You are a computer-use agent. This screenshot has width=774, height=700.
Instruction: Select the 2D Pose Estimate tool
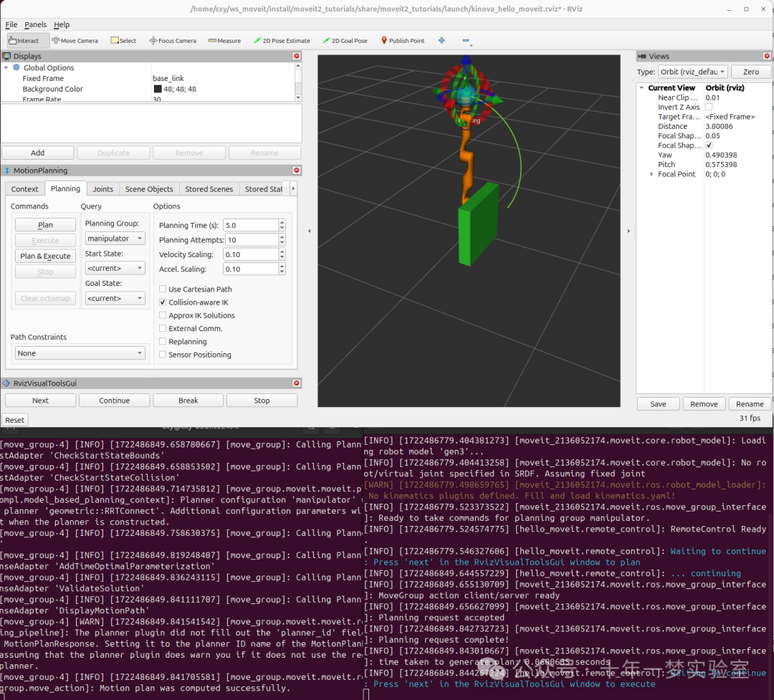pos(282,40)
